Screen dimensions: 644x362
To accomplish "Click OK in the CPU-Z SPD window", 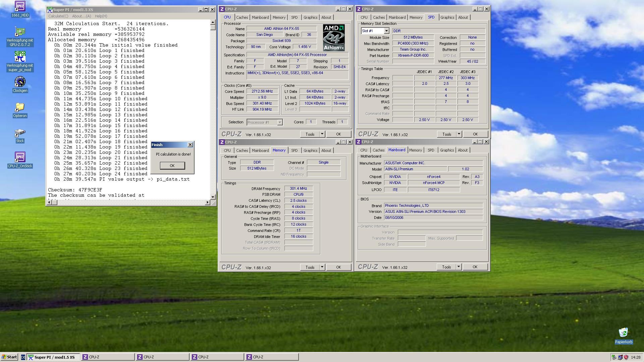I will click(475, 134).
